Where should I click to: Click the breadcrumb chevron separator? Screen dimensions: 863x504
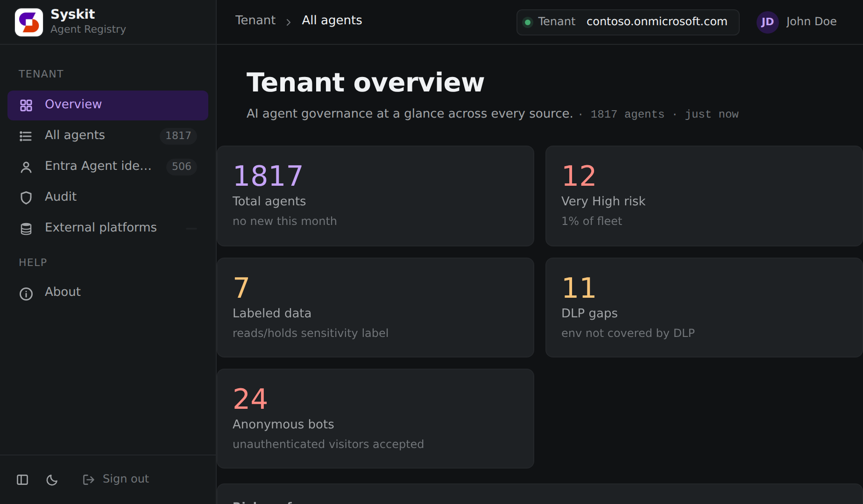click(289, 22)
